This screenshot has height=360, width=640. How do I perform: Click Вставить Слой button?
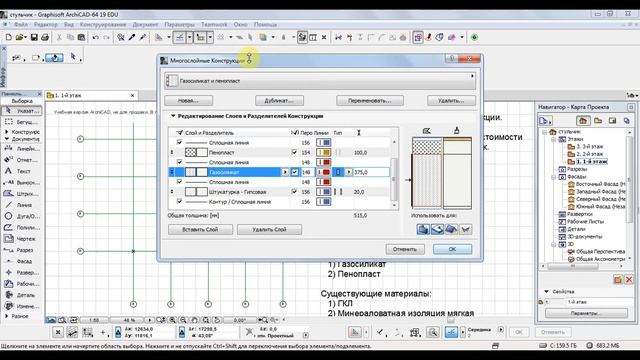coord(200,229)
